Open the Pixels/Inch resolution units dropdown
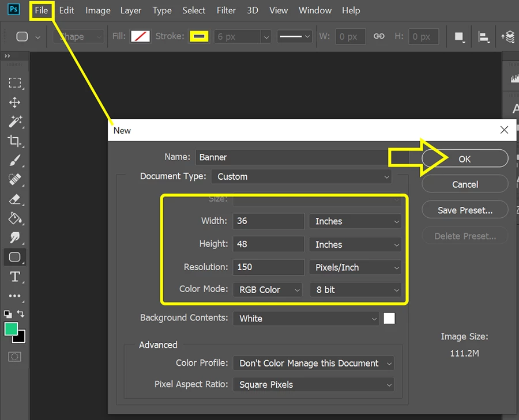Screen dimensions: 519x420 coord(355,267)
